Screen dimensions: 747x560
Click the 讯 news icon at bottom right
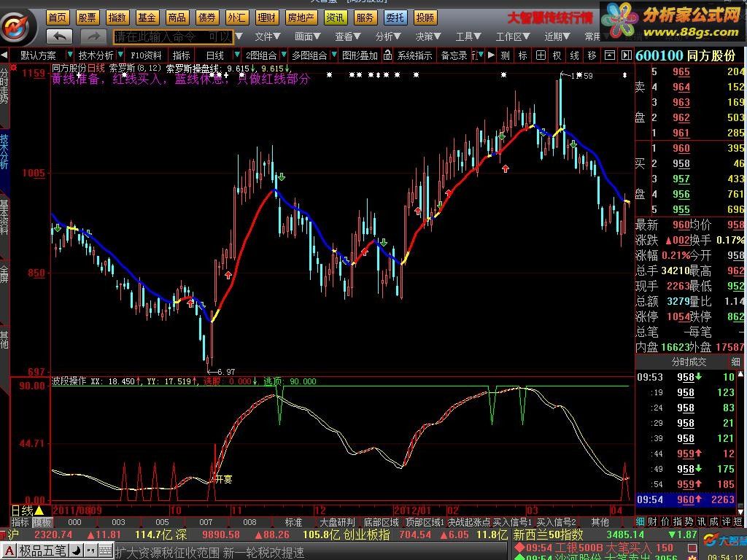[x=702, y=522]
